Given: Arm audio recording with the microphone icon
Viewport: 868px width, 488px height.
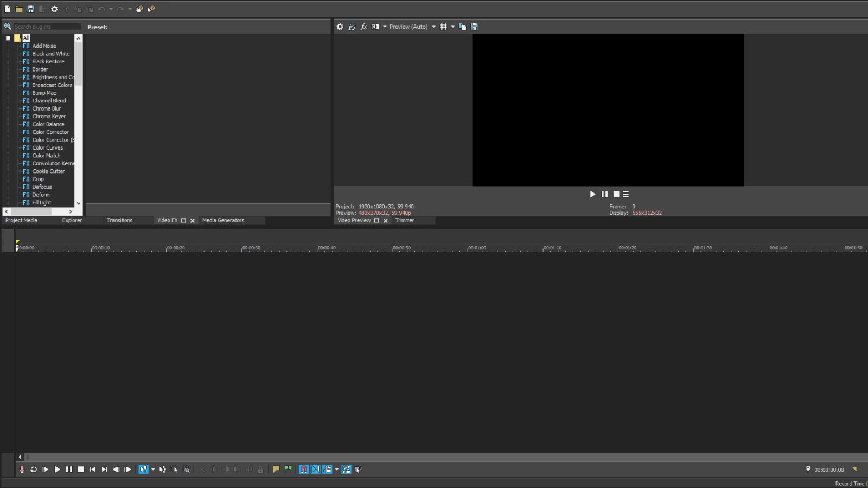Looking at the screenshot, I should coord(22,470).
